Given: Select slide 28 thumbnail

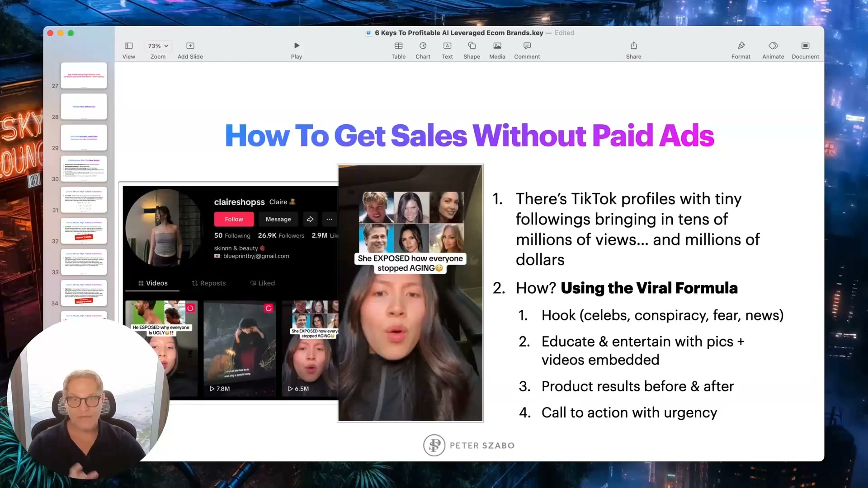Looking at the screenshot, I should (84, 107).
